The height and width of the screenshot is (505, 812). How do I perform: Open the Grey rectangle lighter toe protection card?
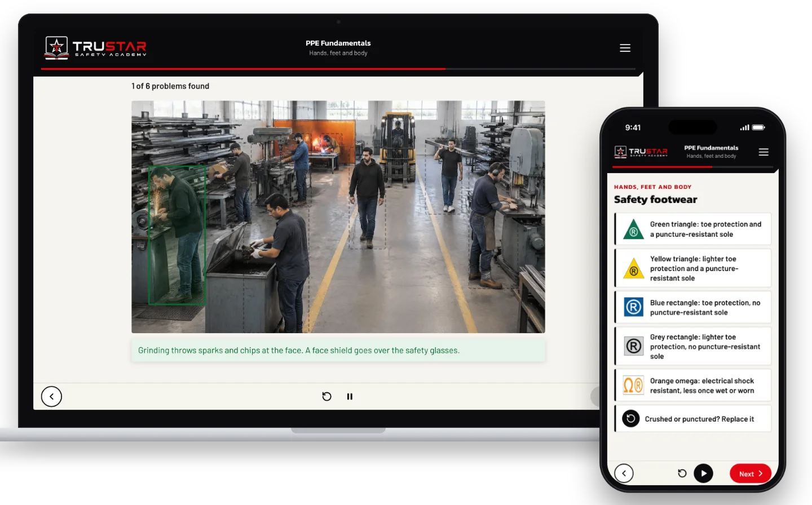(693, 346)
